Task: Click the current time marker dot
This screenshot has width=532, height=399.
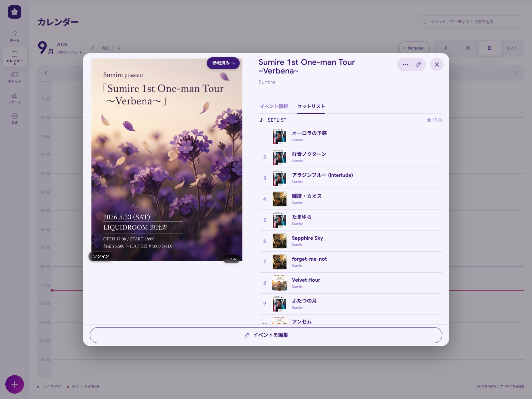Action: [52, 290]
